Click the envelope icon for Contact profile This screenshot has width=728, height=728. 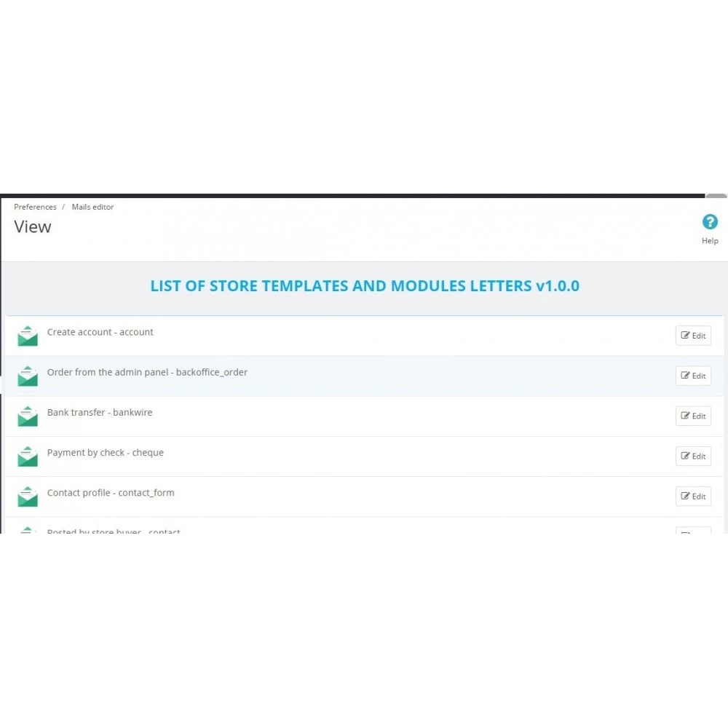click(28, 496)
